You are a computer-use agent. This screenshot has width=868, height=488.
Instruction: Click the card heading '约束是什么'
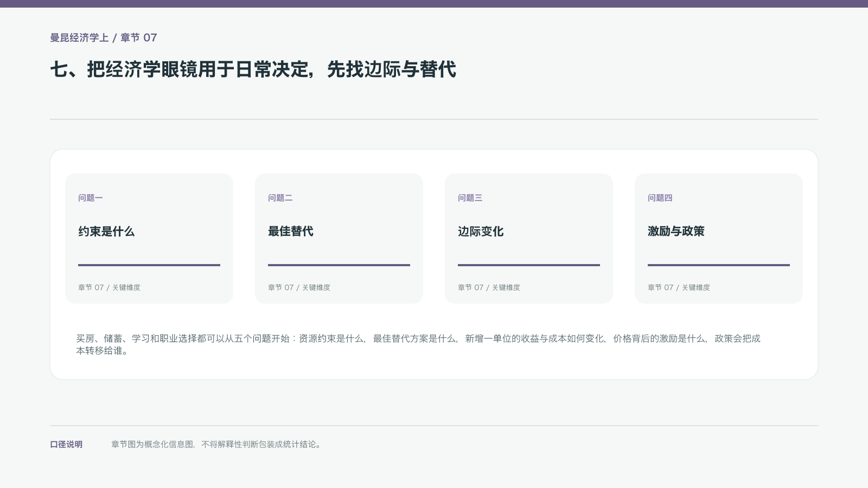[x=106, y=232]
